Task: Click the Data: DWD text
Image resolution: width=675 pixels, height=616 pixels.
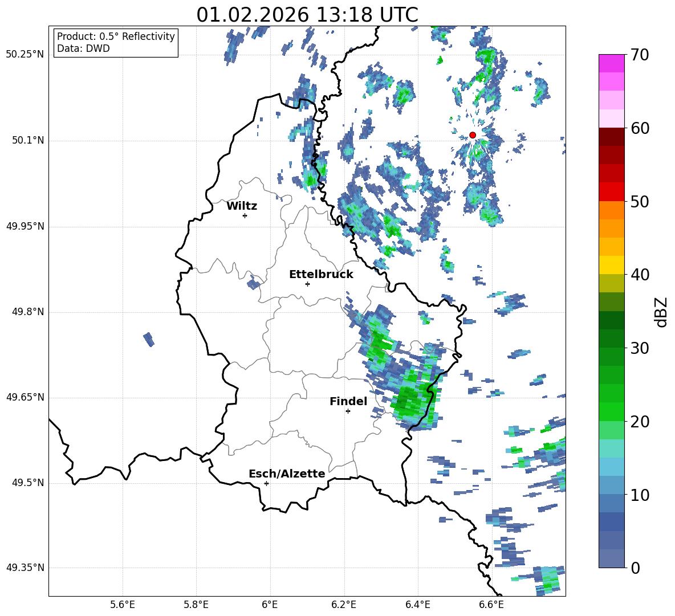Action: pos(83,48)
